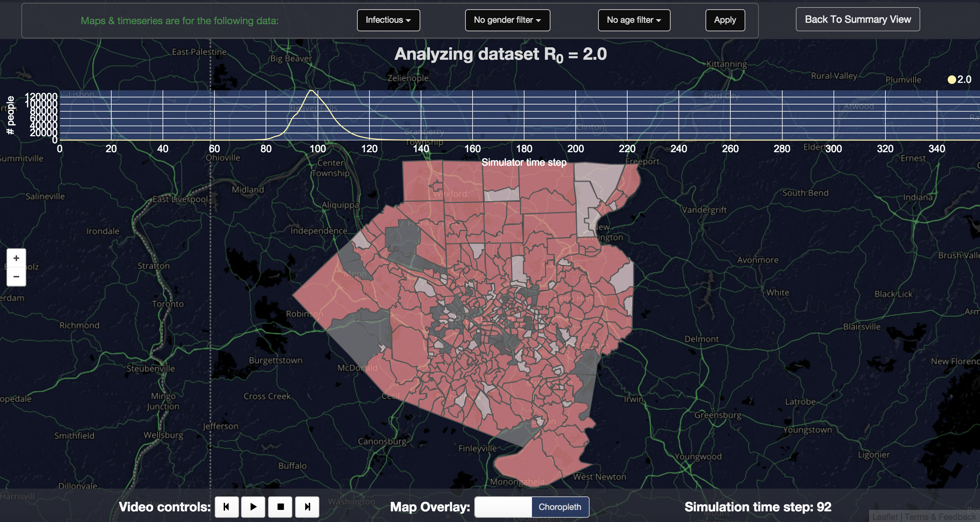Click the 2.0 legend label text
Image resolution: width=980 pixels, height=522 pixels.
964,80
